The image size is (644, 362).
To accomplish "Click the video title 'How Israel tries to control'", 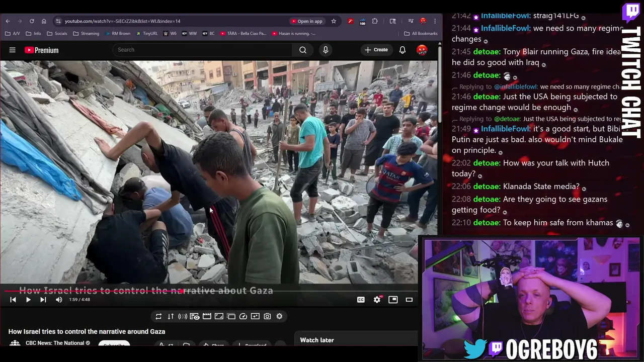I will click(x=87, y=332).
